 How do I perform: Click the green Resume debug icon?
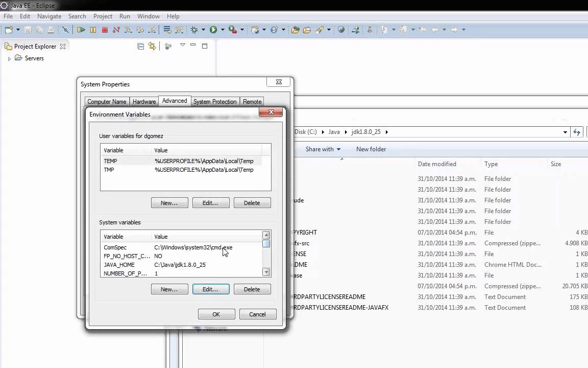coord(81,30)
